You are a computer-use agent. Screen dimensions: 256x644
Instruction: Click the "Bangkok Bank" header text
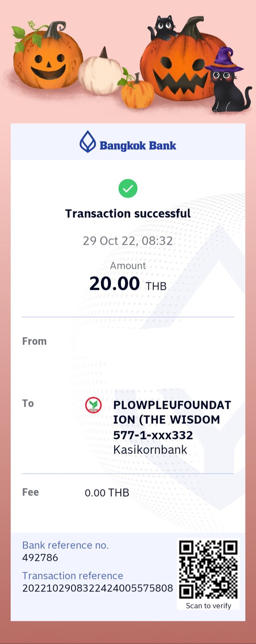(138, 145)
